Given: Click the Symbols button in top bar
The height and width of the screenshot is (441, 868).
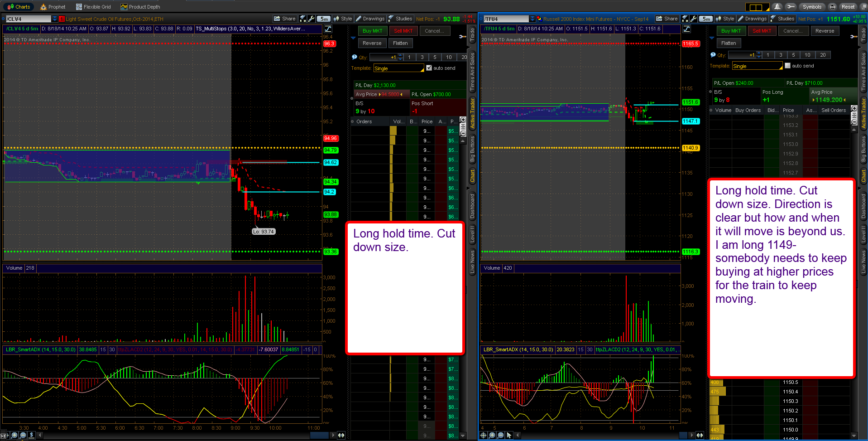Looking at the screenshot, I should pos(812,7).
